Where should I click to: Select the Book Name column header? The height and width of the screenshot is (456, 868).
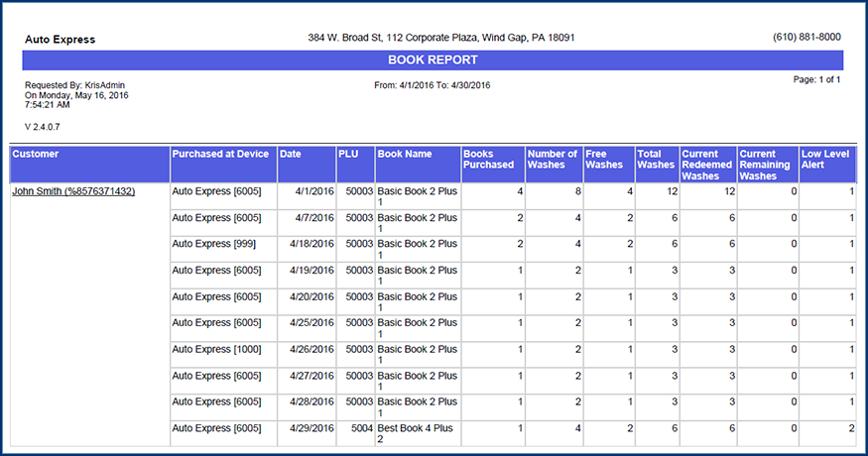(x=405, y=155)
